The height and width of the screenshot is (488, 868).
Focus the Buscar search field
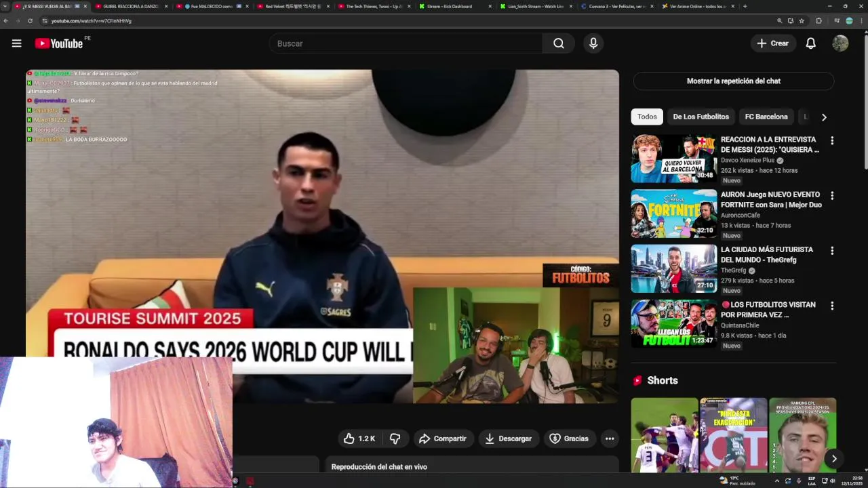[x=406, y=43]
